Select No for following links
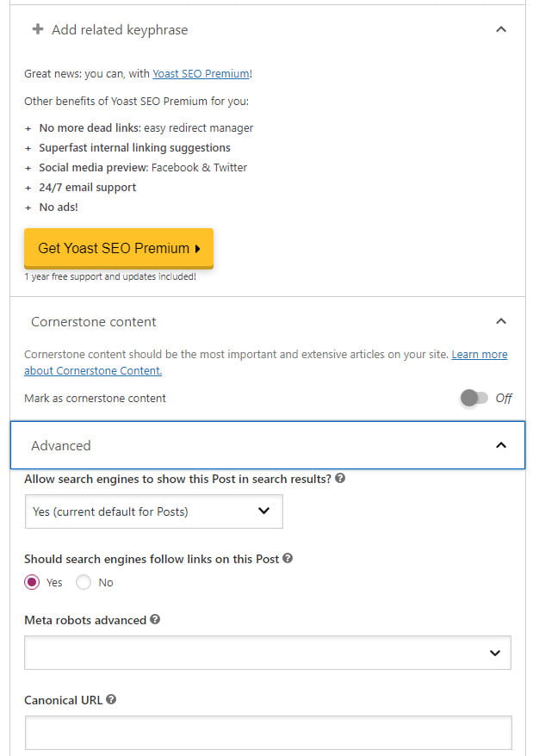The height and width of the screenshot is (756, 533). point(84,582)
